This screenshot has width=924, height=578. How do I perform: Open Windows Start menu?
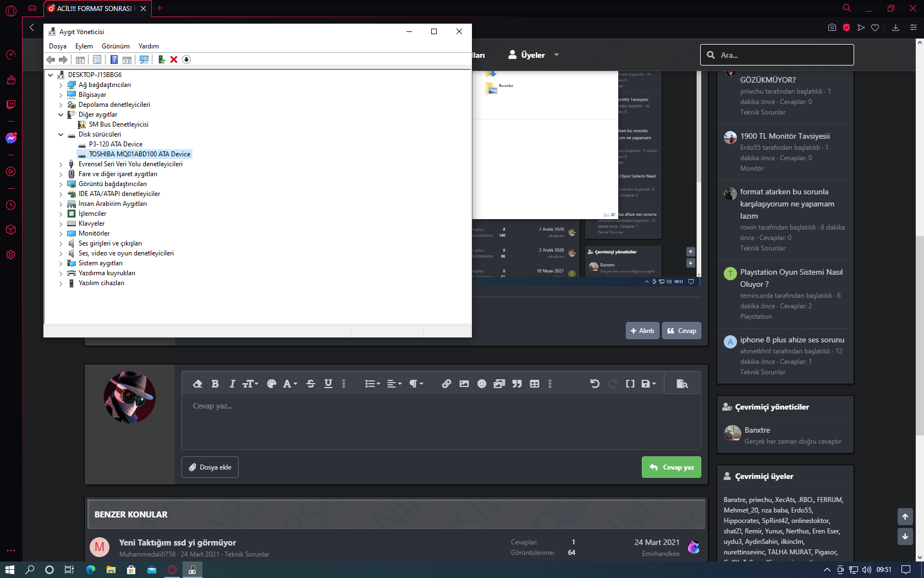point(9,570)
